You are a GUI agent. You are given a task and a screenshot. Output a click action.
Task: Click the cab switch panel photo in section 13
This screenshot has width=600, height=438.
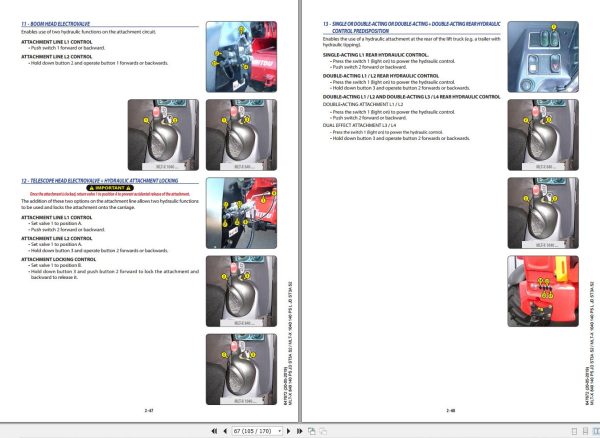[543, 57]
